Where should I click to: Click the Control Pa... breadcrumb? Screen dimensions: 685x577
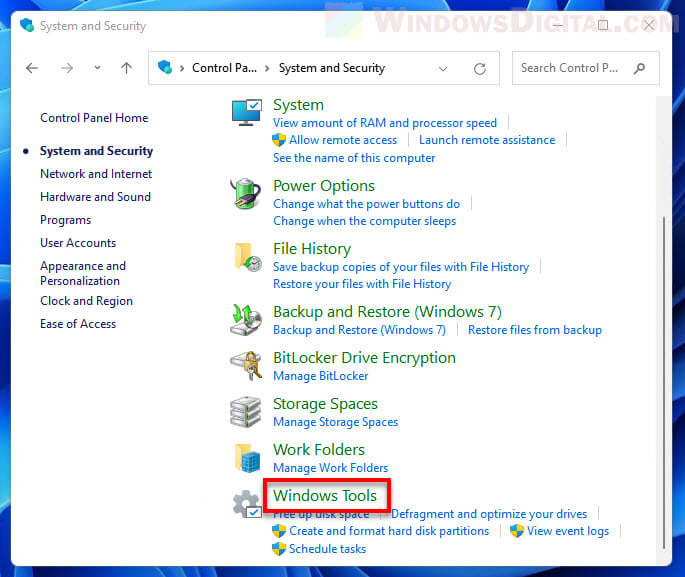[x=224, y=68]
